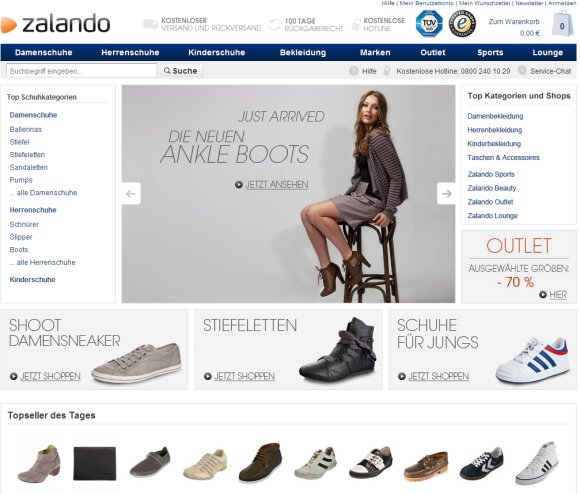The width and height of the screenshot is (580, 494).
Task: Focus the Suchbegriff eingeben search field
Action: coord(81,71)
